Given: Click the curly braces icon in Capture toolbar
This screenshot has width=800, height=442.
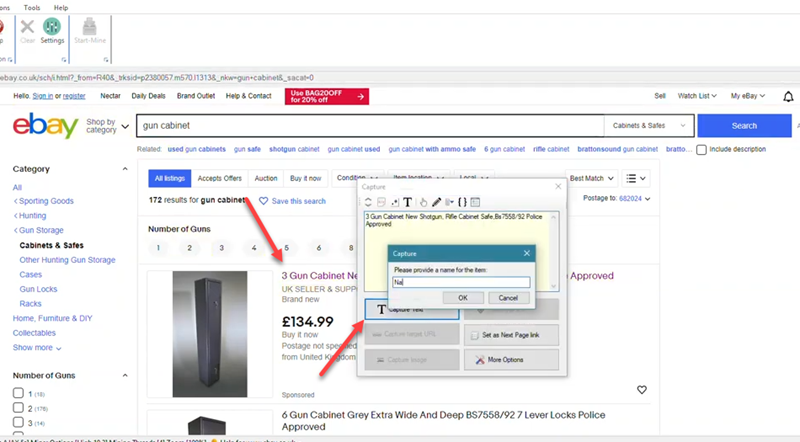Looking at the screenshot, I should [462, 202].
